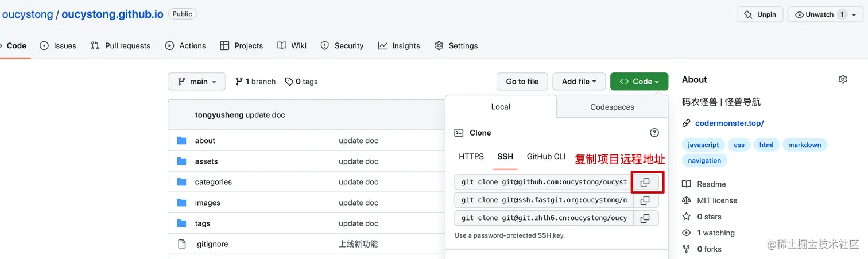View the 0 tags link
This screenshot has height=259, width=868.
pos(301,82)
